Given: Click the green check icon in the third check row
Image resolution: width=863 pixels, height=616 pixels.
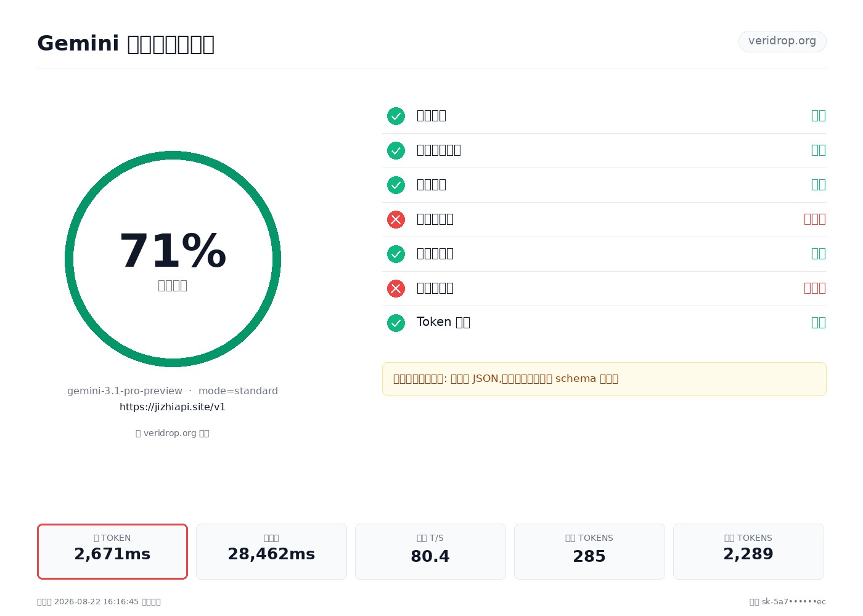Looking at the screenshot, I should 396,185.
